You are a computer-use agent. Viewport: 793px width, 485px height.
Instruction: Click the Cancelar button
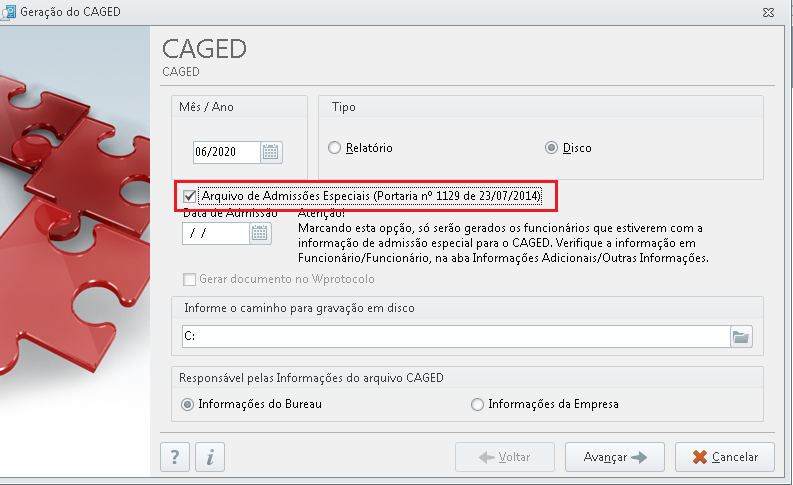click(x=725, y=457)
